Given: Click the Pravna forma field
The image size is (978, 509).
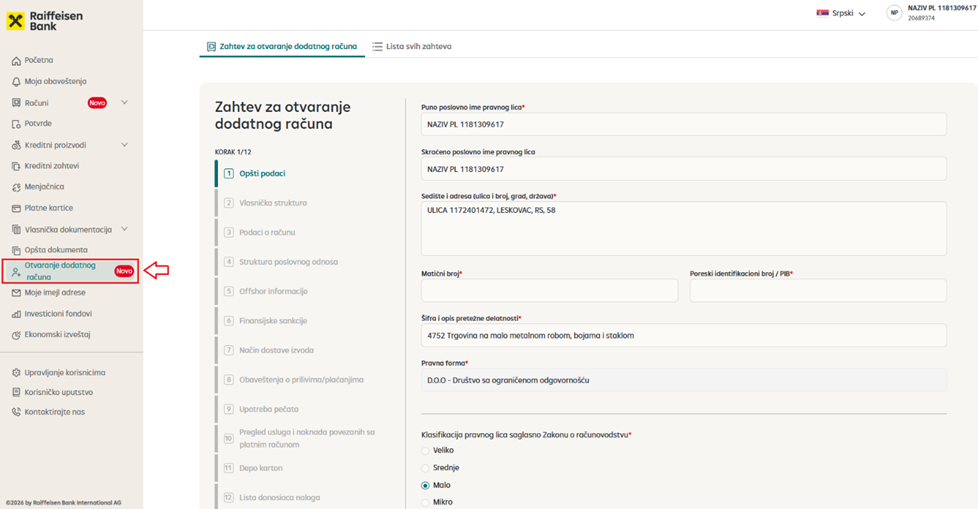Looking at the screenshot, I should tap(684, 381).
